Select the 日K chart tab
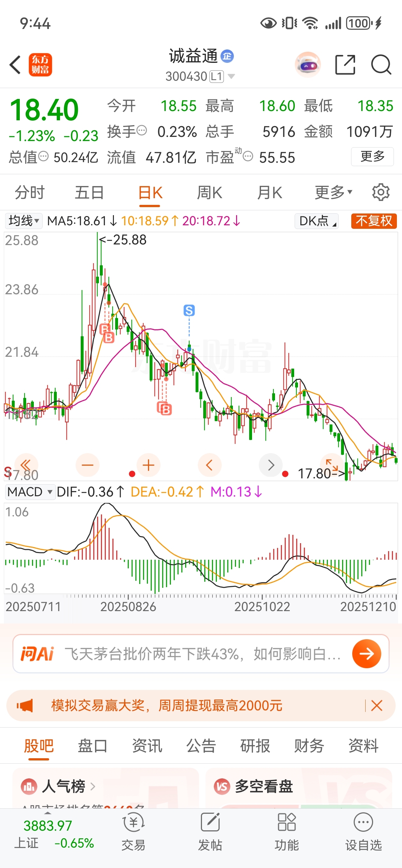The image size is (402, 868). pyautogui.click(x=150, y=193)
